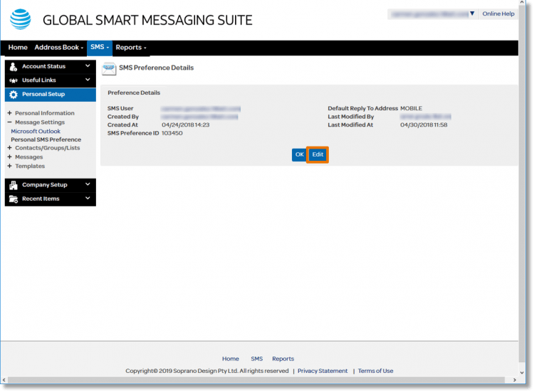The width and height of the screenshot is (534, 392).
Task: Open the Reports menu
Action: pyautogui.click(x=131, y=47)
